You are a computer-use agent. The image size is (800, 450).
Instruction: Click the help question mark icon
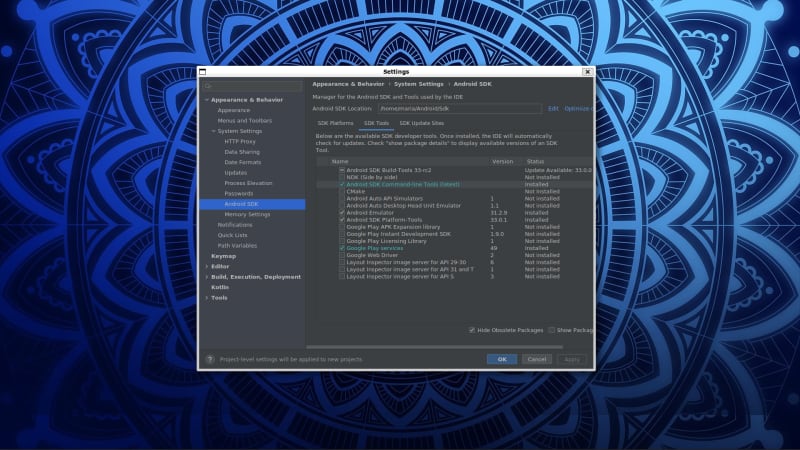pos(210,359)
